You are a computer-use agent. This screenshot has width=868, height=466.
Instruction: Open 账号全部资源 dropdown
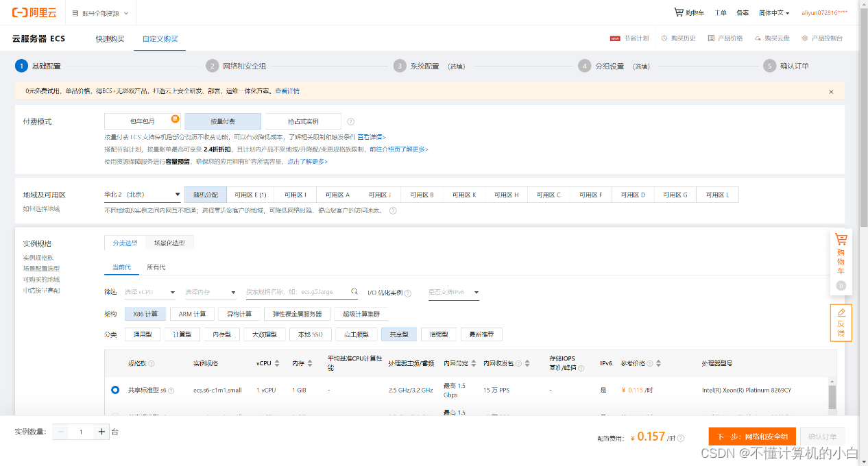[100, 13]
